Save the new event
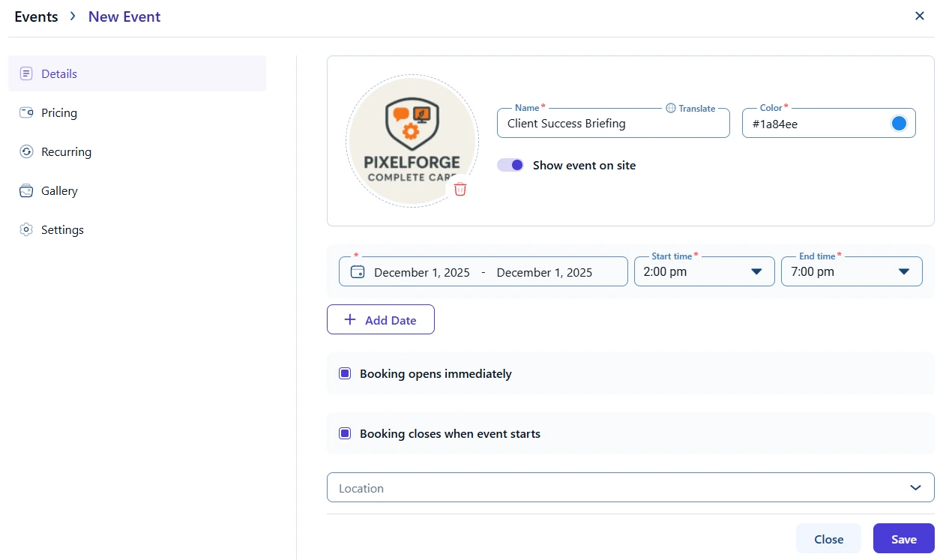This screenshot has height=560, width=943. click(903, 539)
